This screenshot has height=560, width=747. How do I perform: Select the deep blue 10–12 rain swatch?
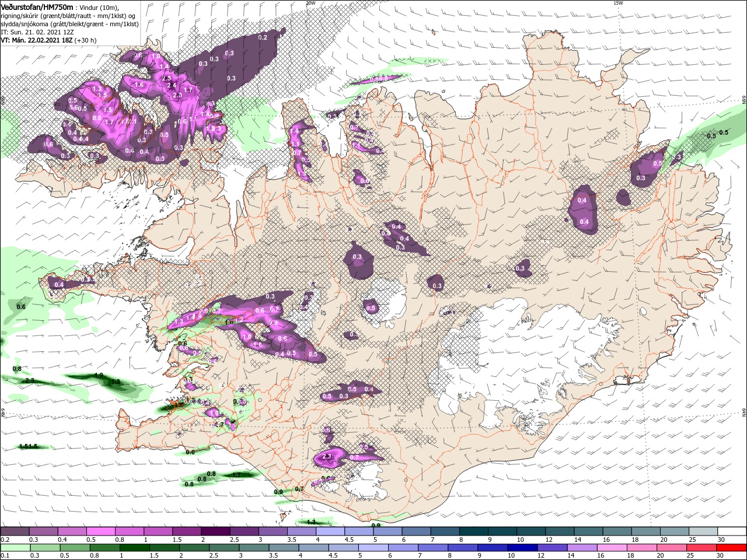(x=522, y=548)
